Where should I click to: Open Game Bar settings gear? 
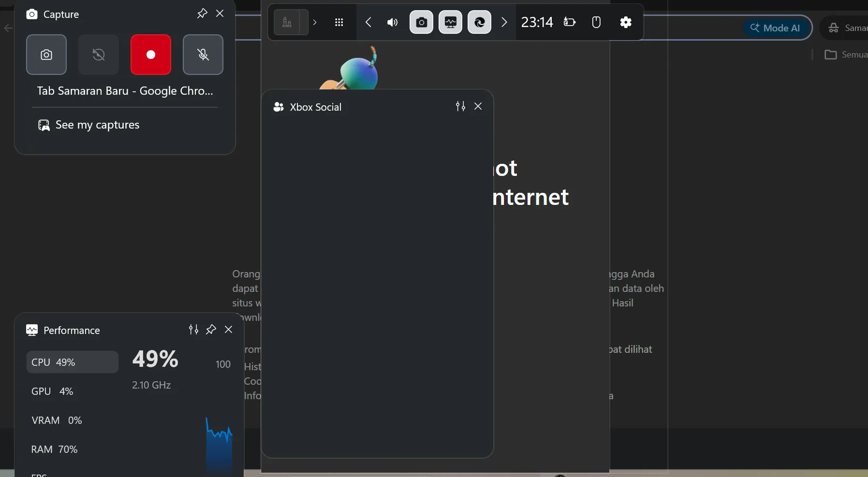click(x=626, y=22)
